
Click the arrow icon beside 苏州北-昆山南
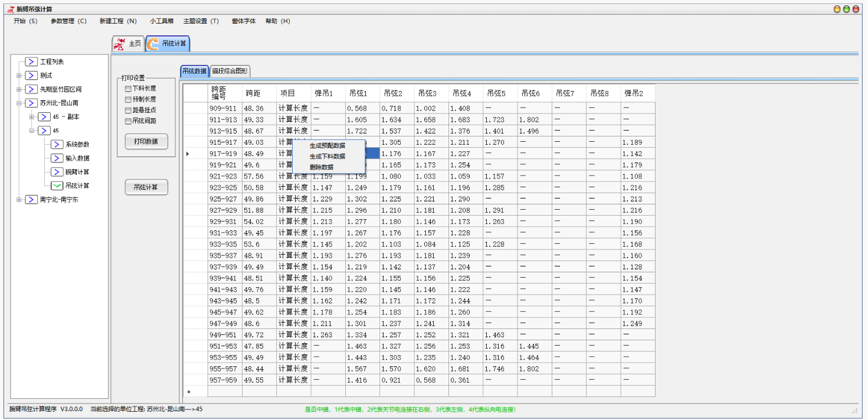click(31, 103)
